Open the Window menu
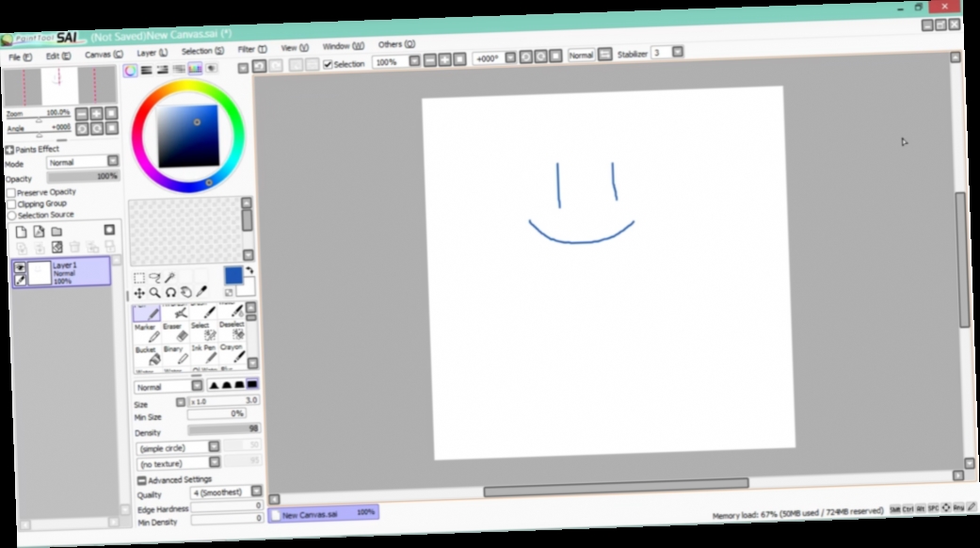980x548 pixels. [x=337, y=44]
